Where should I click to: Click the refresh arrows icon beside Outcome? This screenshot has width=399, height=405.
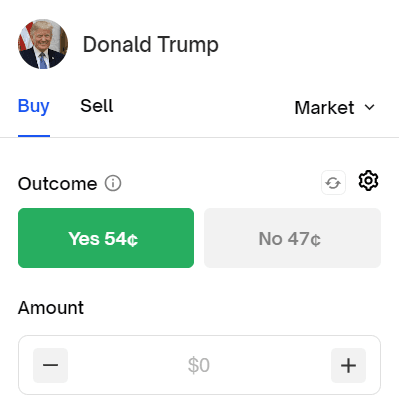(x=333, y=183)
